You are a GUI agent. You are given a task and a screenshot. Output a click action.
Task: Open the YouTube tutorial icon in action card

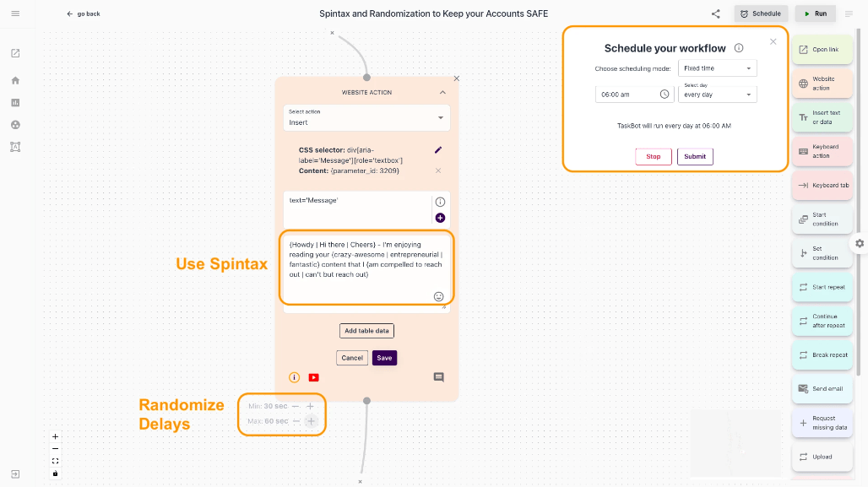(314, 377)
